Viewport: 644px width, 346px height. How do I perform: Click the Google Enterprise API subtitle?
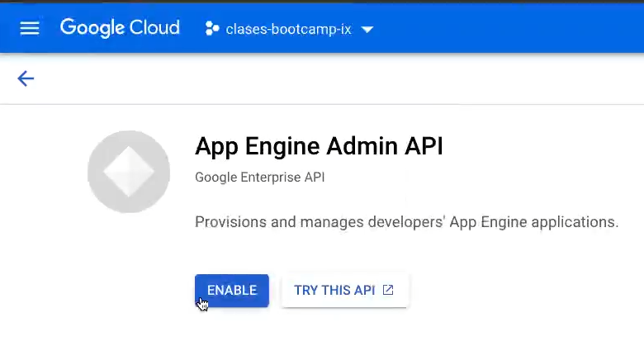[x=259, y=178]
